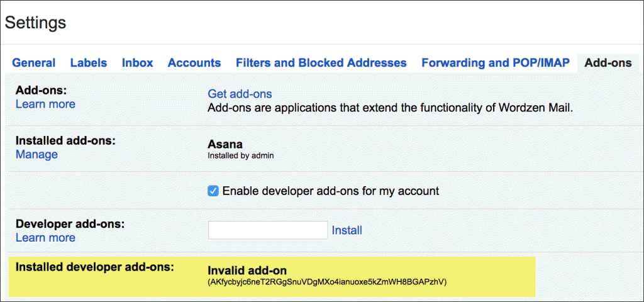Uncheck Enable developer add-ons checkbox
644x302 pixels.
[x=213, y=191]
